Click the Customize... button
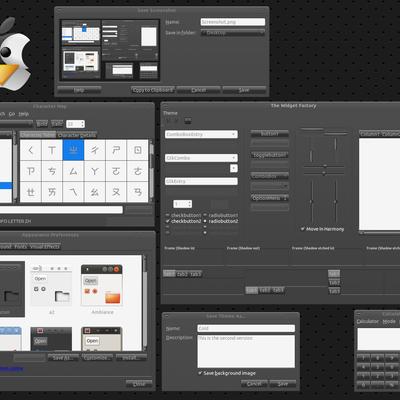 coord(97,358)
